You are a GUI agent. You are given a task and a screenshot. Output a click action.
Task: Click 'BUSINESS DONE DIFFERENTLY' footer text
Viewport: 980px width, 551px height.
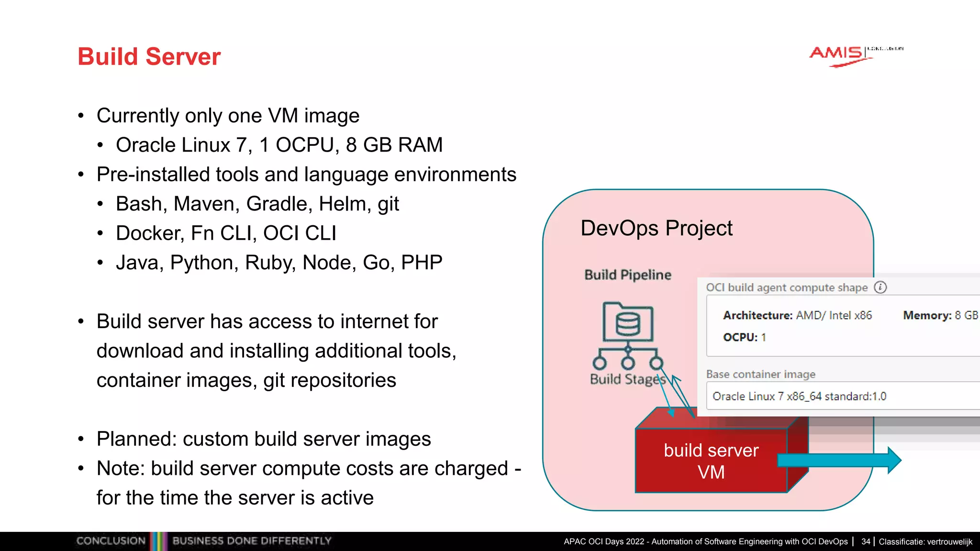pyautogui.click(x=252, y=541)
